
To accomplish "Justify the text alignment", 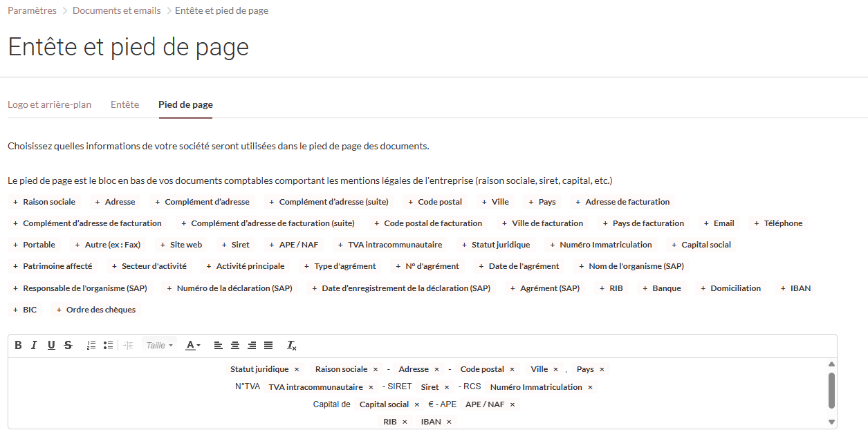I will click(268, 345).
